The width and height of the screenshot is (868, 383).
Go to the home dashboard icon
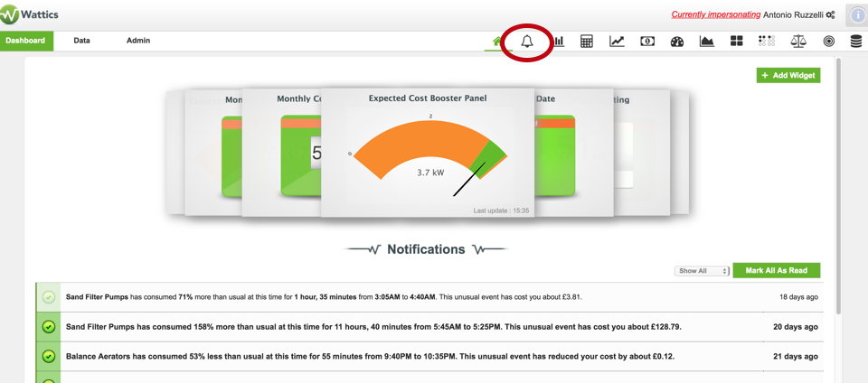[x=496, y=41]
